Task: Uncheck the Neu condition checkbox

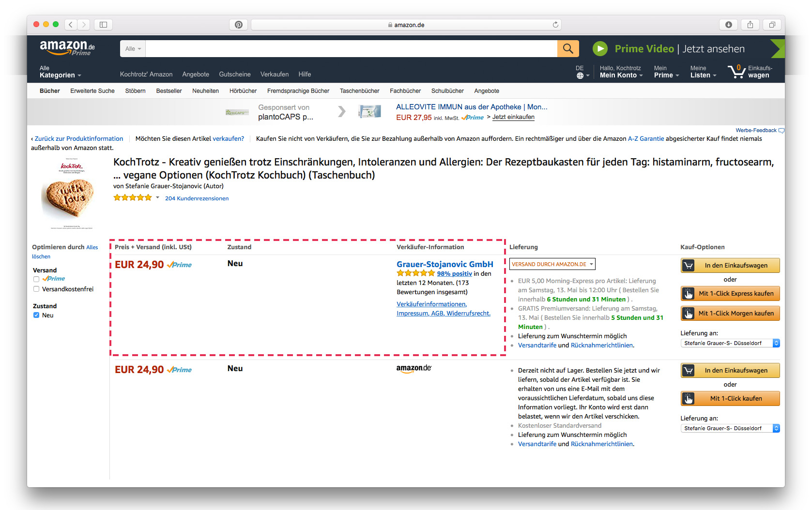Action: (x=36, y=315)
